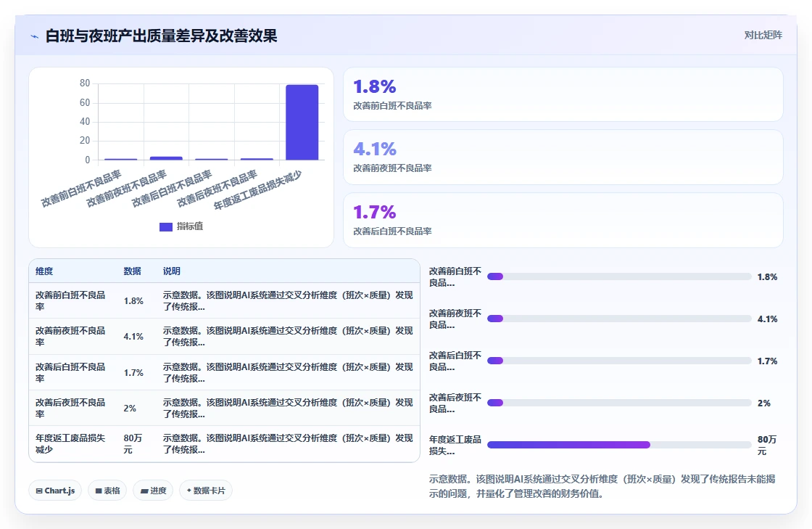Select the 数据卡片 tag chip

pos(206,491)
